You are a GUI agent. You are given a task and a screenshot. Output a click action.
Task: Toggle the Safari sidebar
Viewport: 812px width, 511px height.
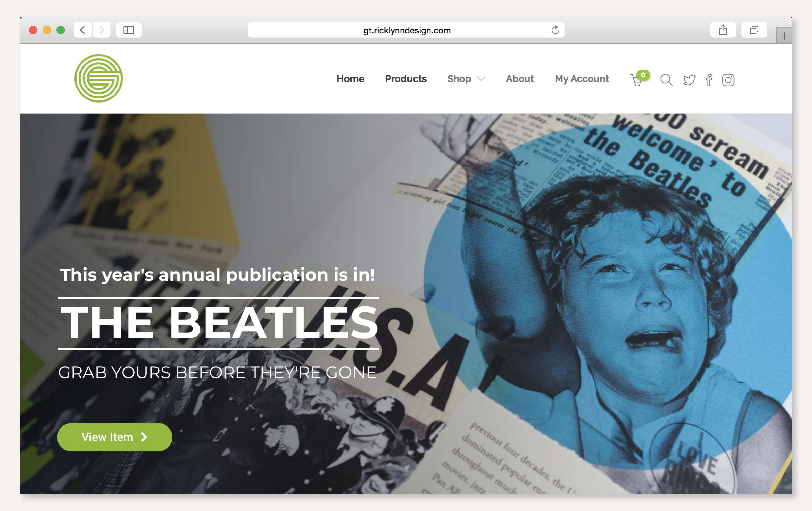(x=128, y=30)
